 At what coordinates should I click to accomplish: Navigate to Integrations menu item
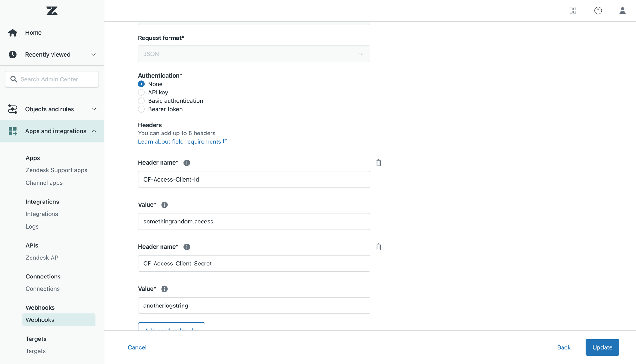click(42, 214)
